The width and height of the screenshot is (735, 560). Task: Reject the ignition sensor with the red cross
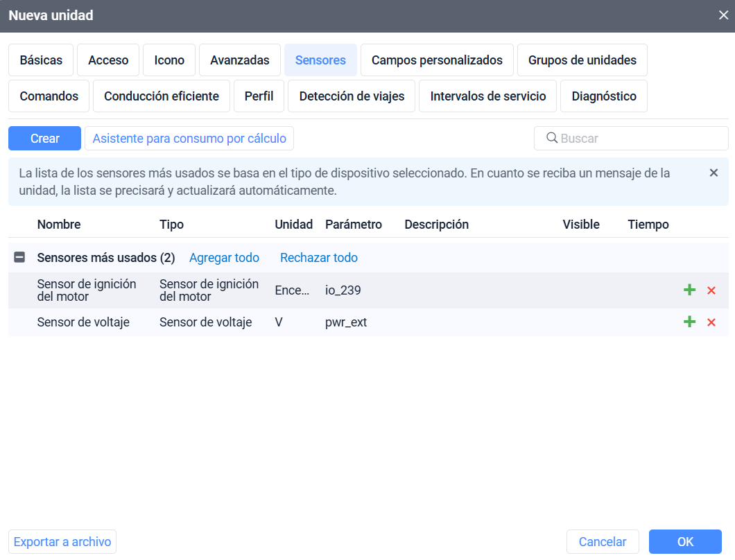click(711, 290)
